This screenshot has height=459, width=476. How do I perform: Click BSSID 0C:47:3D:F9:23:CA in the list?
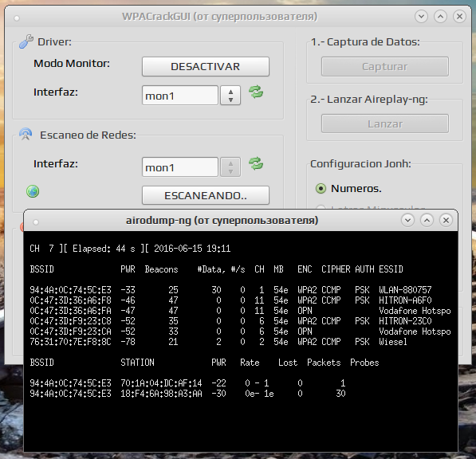pyautogui.click(x=70, y=331)
